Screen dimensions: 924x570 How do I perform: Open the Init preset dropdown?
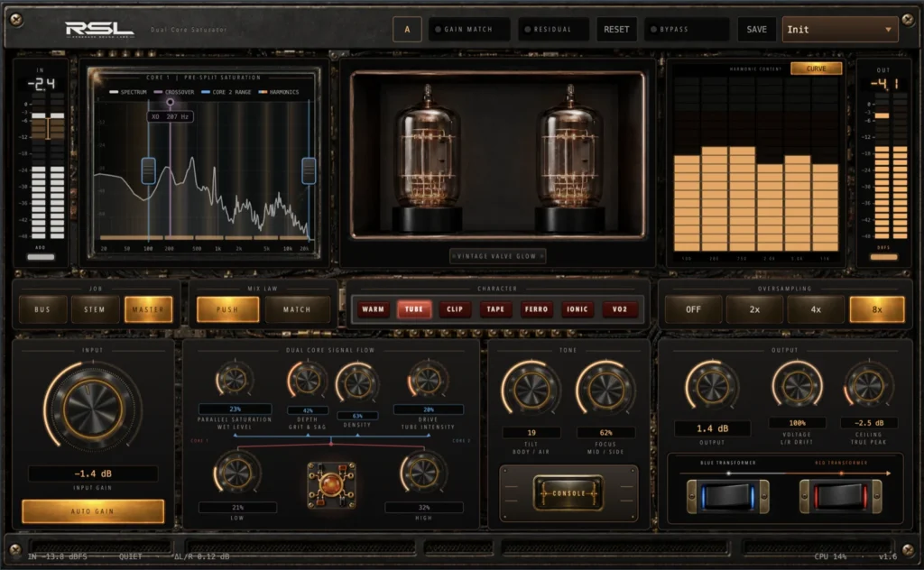(x=840, y=29)
